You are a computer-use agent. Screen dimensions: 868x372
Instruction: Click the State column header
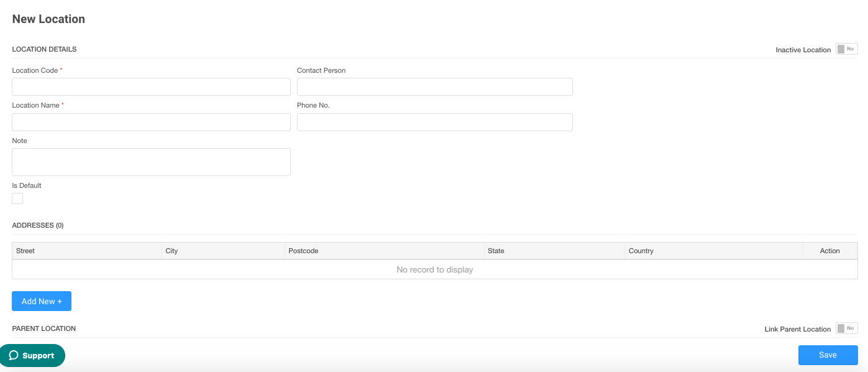pyautogui.click(x=554, y=251)
